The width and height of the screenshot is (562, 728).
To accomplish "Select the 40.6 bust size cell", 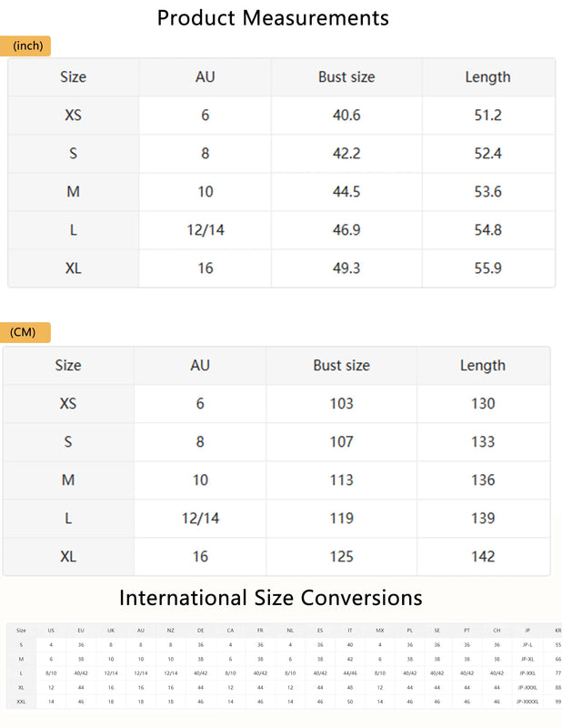I will point(346,116).
